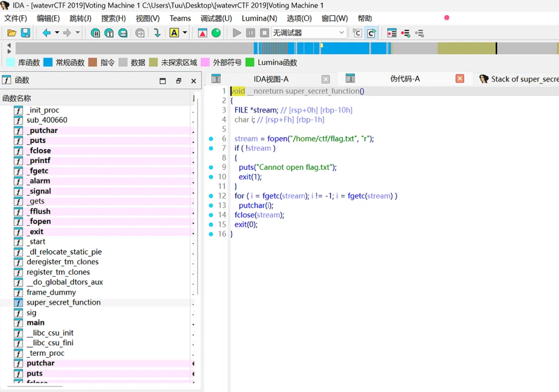Image resolution: width=559 pixels, height=392 pixels.
Task: Toggle breakpoint dot on pseudocode line 6
Action: pyautogui.click(x=211, y=139)
